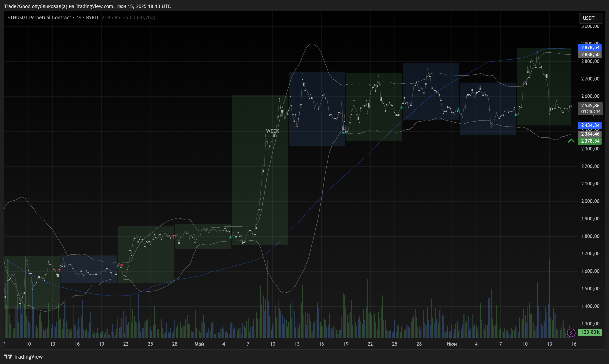This screenshot has height=364, width=609.
Task: Select the blue 2 878,54 price label
Action: point(590,47)
